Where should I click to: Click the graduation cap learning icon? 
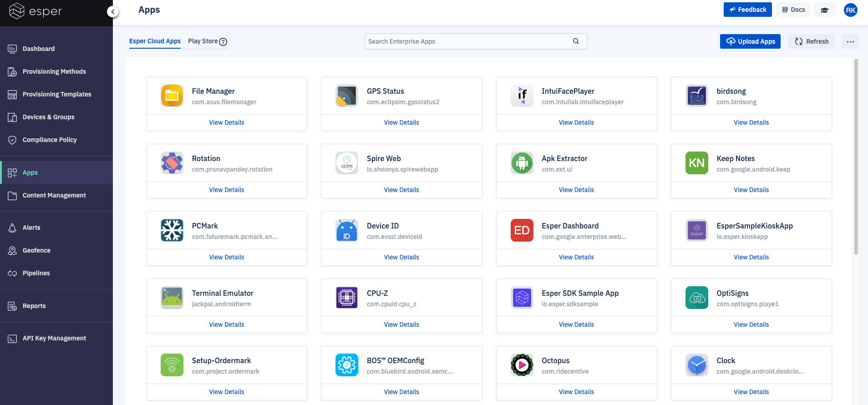(825, 10)
